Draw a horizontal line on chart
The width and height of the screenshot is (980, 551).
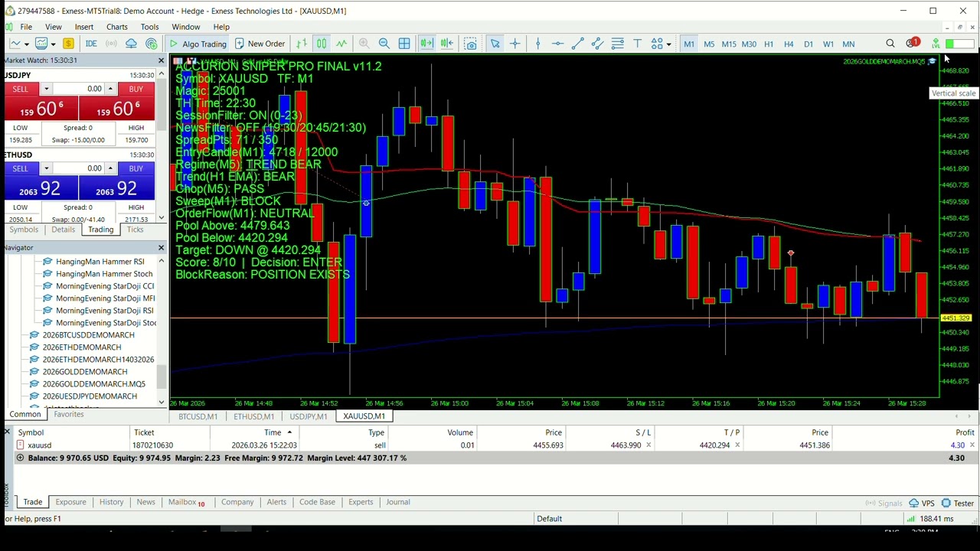[x=558, y=44]
